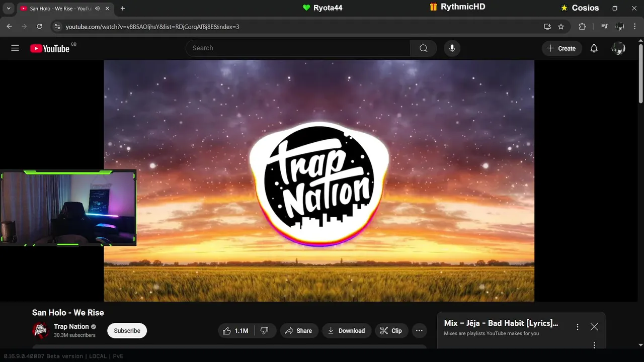Share the video
The height and width of the screenshot is (362, 644).
pos(299,331)
